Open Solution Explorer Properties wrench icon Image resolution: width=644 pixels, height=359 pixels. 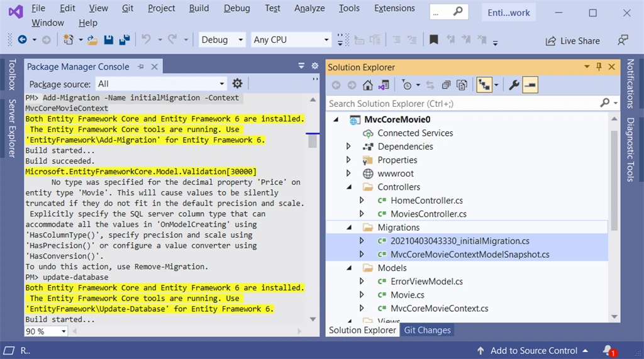(x=513, y=85)
